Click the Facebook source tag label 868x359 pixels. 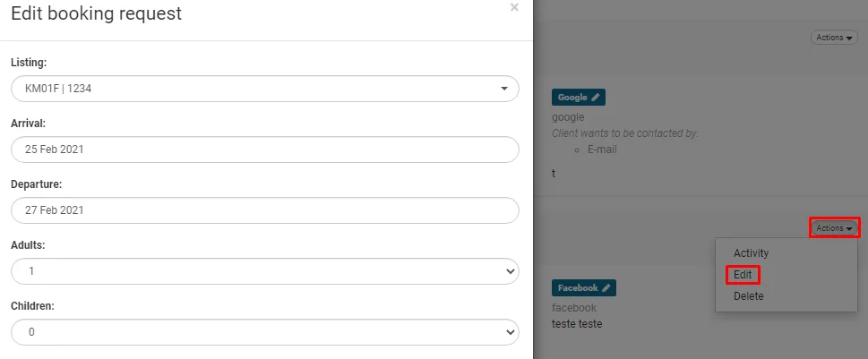click(x=578, y=288)
